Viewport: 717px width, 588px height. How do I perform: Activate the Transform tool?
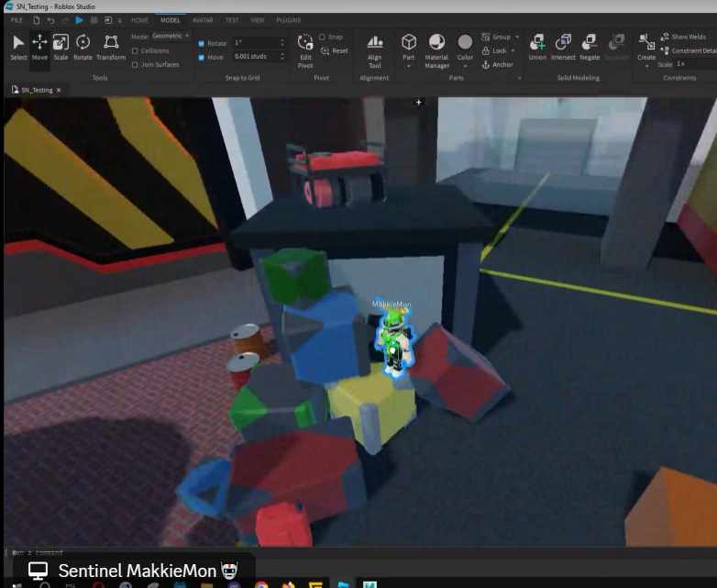[111, 48]
